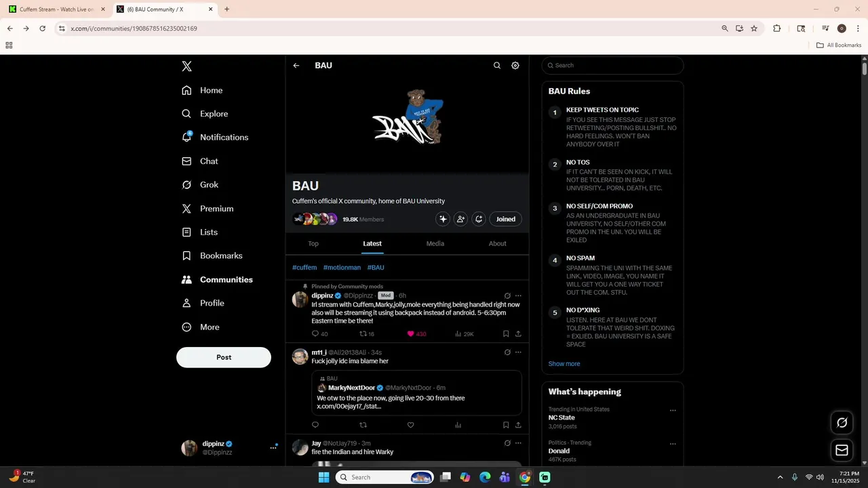
Task: Open the About tab
Action: point(498,243)
